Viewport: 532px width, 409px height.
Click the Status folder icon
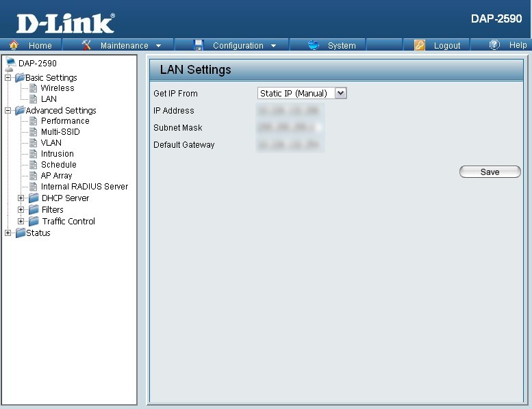coord(21,233)
